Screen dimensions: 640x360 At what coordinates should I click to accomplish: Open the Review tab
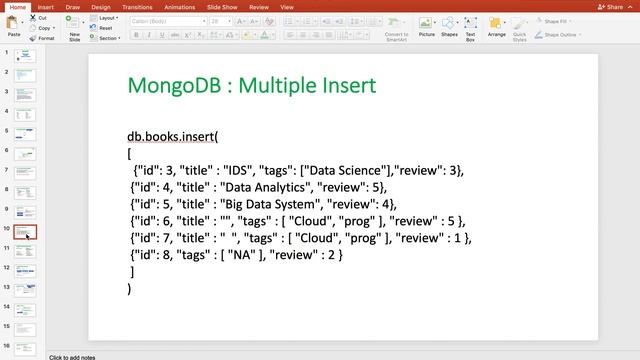click(x=259, y=7)
